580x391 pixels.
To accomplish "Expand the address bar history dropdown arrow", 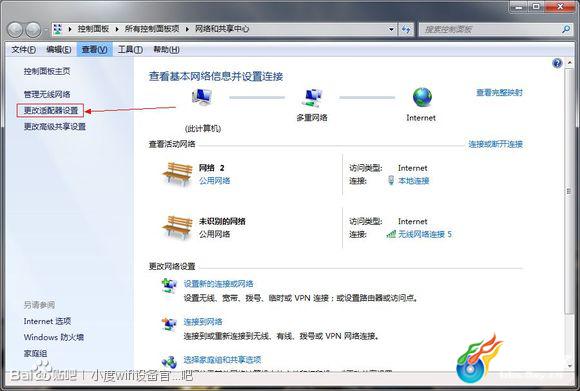I will coord(391,29).
